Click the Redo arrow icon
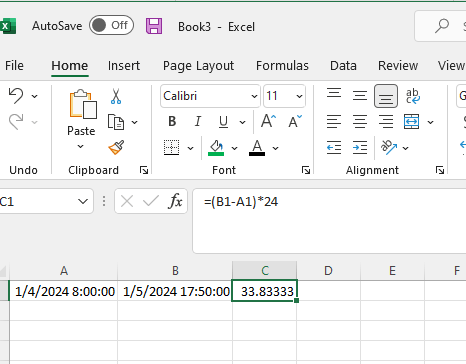The image size is (466, 364). (x=16, y=121)
